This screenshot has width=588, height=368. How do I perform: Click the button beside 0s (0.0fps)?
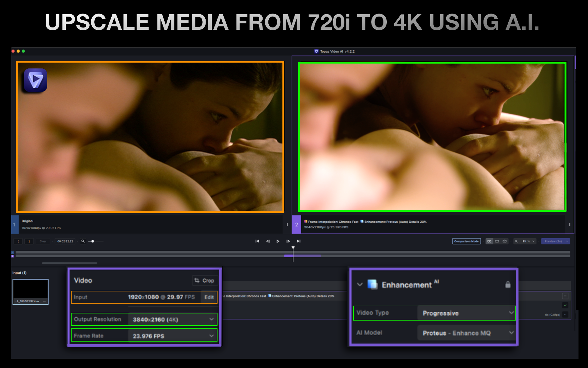565,315
